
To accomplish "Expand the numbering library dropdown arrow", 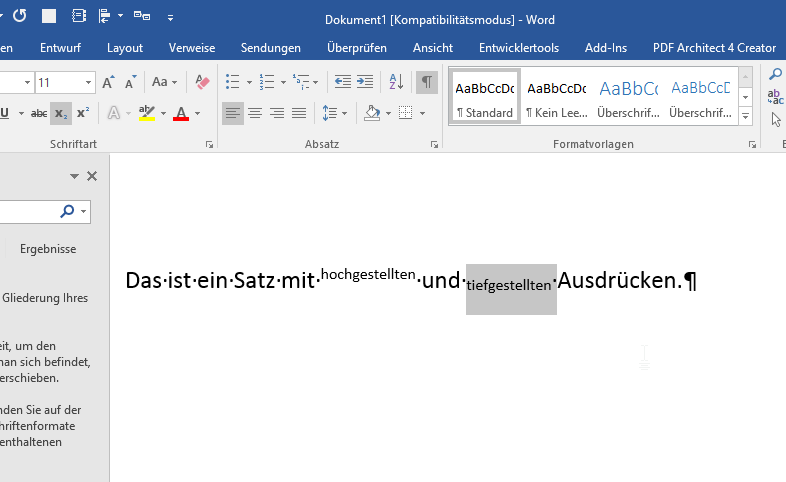I will [x=283, y=82].
